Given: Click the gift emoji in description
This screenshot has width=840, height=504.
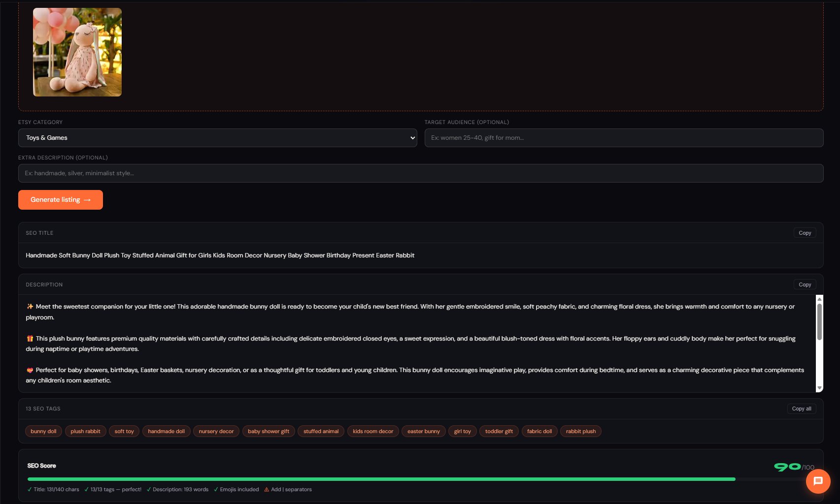Looking at the screenshot, I should point(30,339).
